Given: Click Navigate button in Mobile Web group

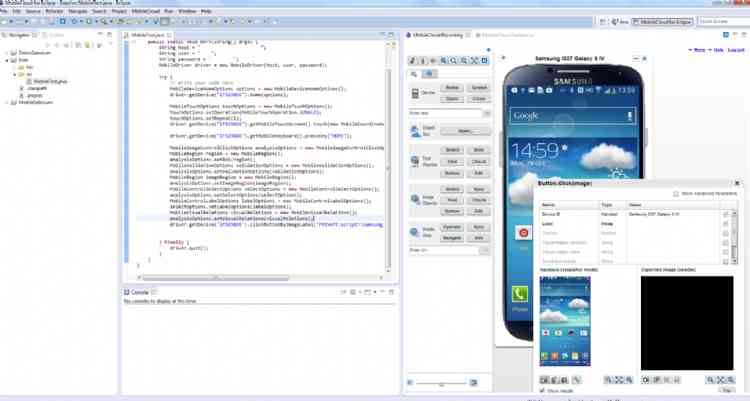Looking at the screenshot, I should pyautogui.click(x=452, y=237).
